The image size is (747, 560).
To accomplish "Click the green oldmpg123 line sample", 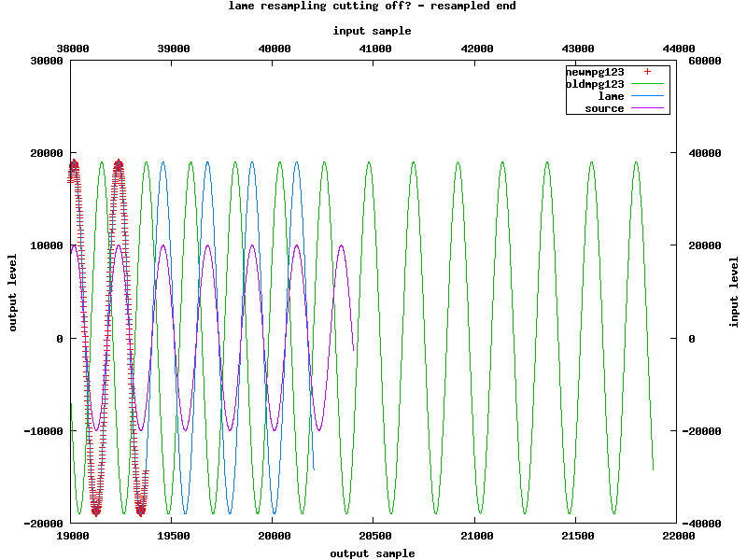I will click(x=646, y=84).
